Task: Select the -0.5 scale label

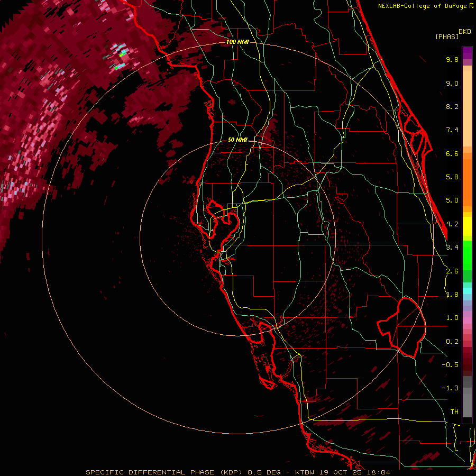Action: tap(450, 365)
